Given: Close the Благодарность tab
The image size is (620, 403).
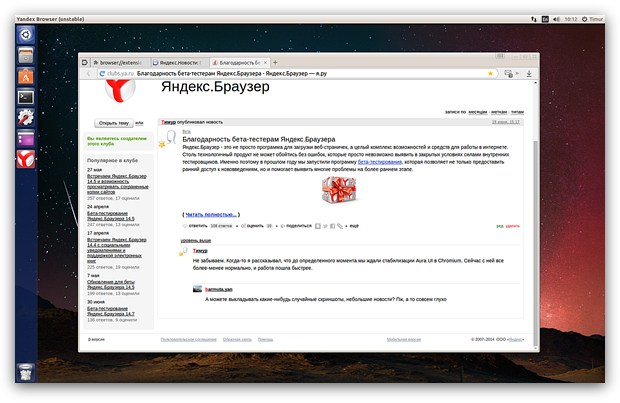Looking at the screenshot, I should coord(265,62).
